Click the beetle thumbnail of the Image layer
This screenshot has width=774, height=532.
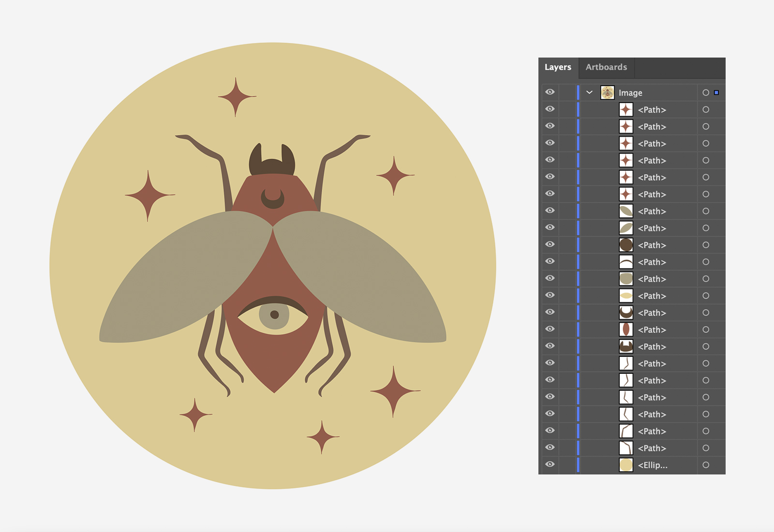608,92
